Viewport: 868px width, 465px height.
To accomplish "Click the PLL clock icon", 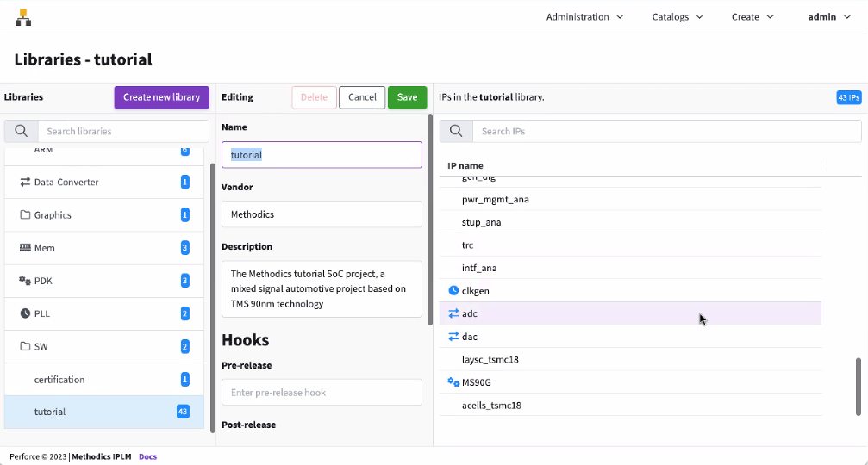I will coord(25,313).
